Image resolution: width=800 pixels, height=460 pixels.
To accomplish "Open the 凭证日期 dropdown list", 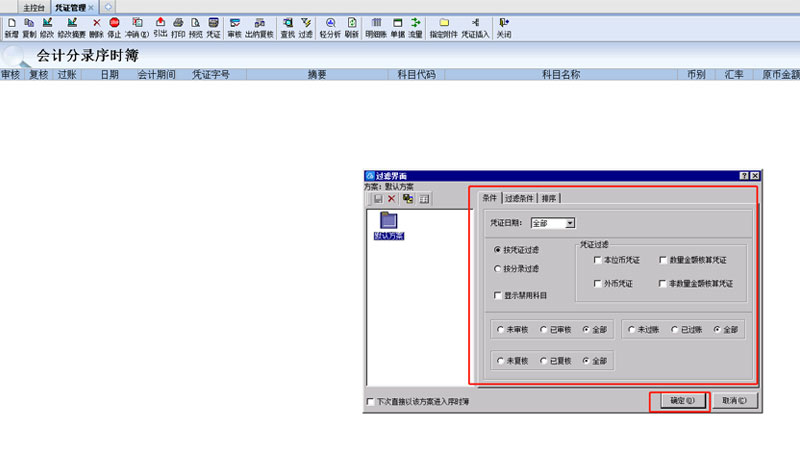I will [570, 223].
